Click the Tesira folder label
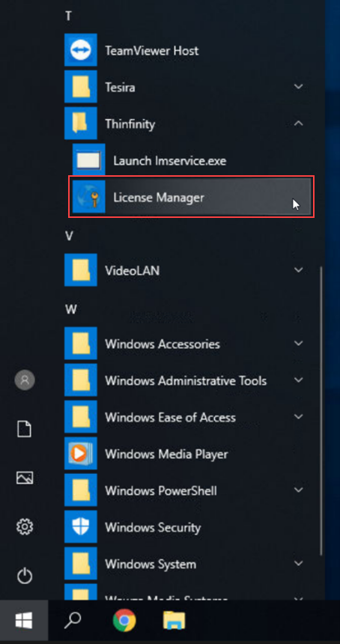Image resolution: width=340 pixels, height=644 pixels. tap(120, 87)
